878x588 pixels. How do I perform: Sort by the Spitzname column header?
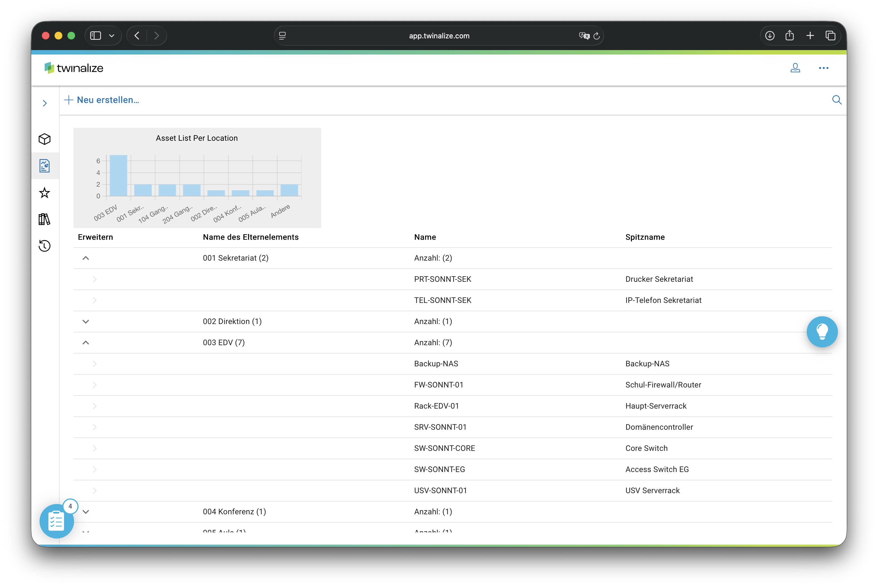(645, 237)
